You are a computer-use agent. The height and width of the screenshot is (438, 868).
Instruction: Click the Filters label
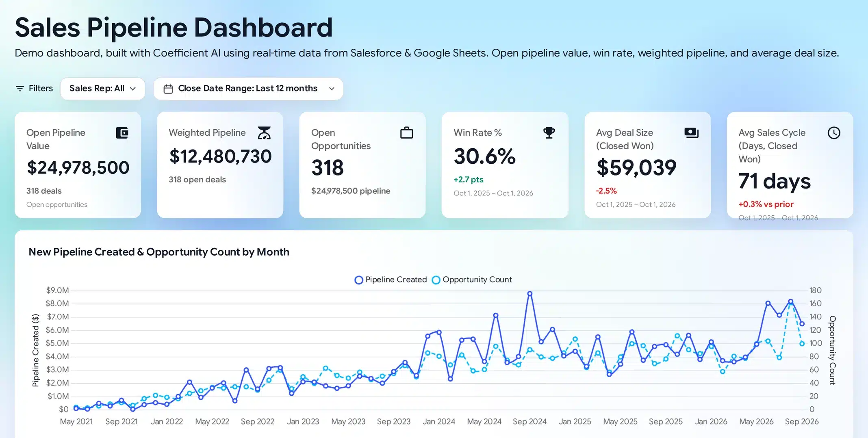[x=41, y=89]
